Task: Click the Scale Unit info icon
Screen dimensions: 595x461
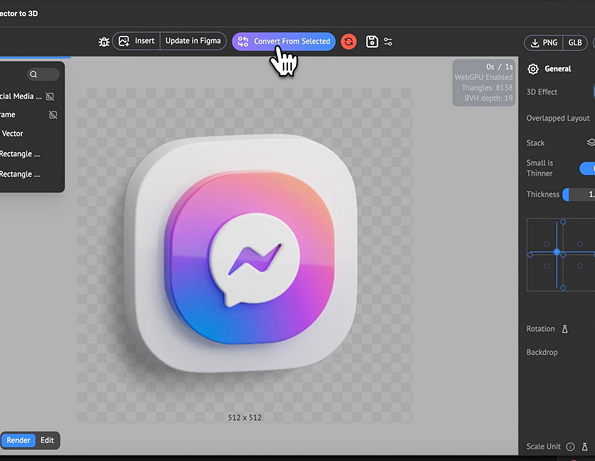Action: point(570,447)
